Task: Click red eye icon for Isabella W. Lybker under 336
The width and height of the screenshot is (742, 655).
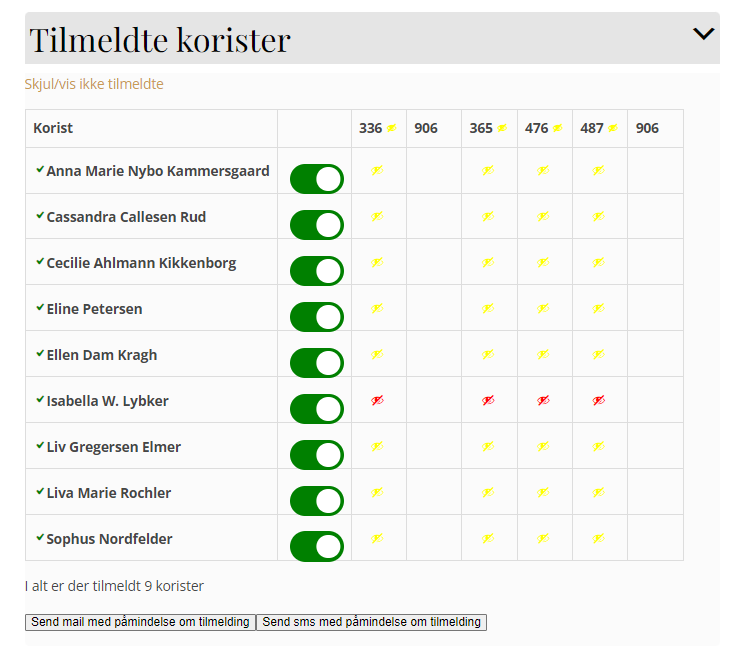Action: click(377, 400)
